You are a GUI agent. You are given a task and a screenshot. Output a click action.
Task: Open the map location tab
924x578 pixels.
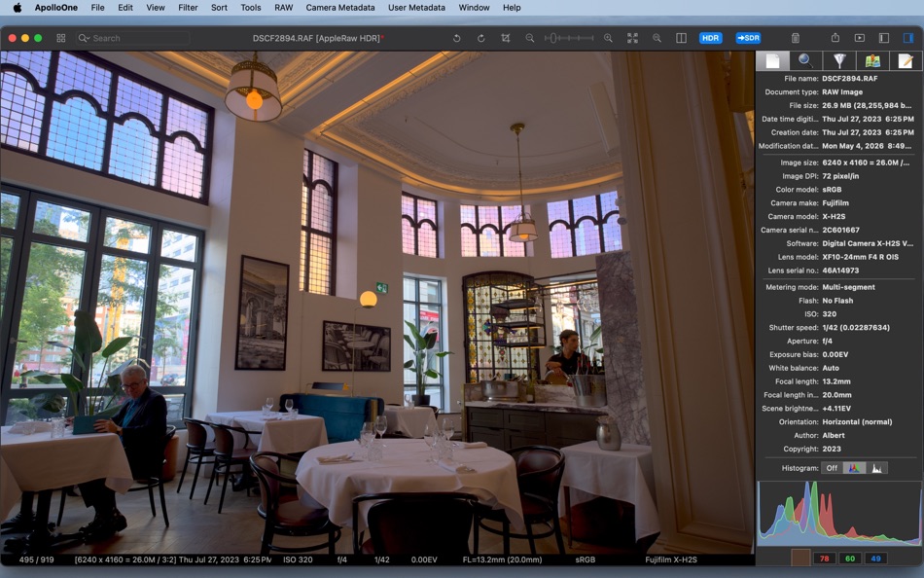click(872, 60)
